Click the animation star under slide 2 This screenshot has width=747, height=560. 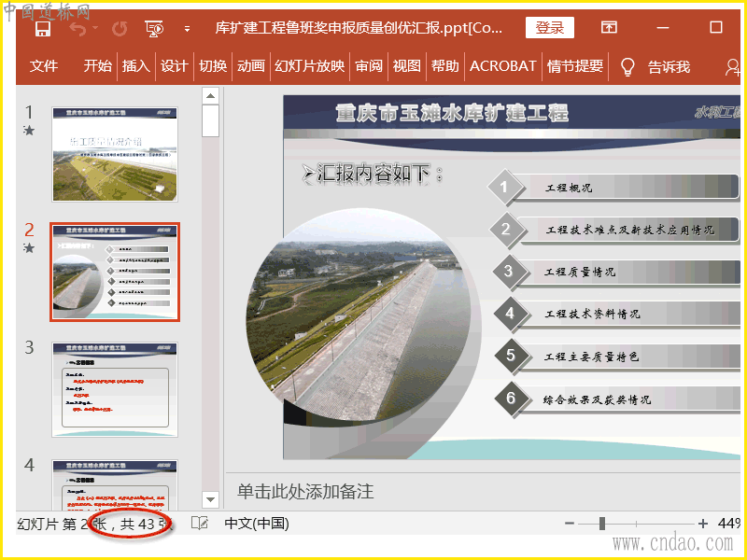pos(29,247)
